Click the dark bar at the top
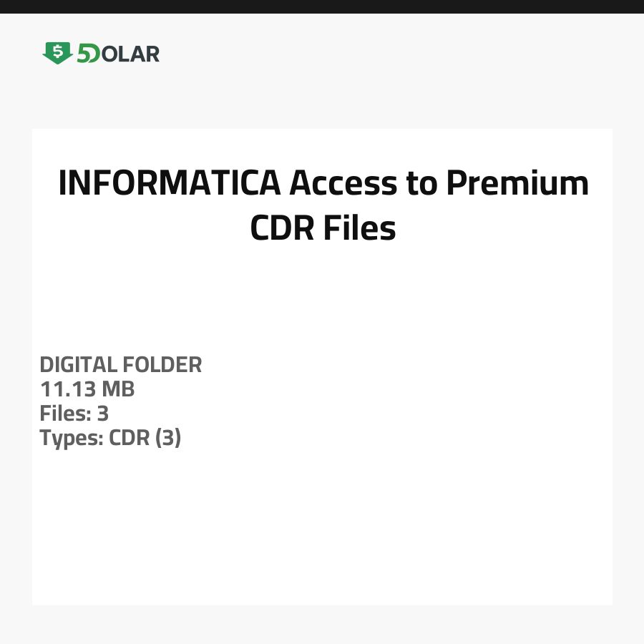Image resolution: width=644 pixels, height=644 pixels. pos(322,6)
